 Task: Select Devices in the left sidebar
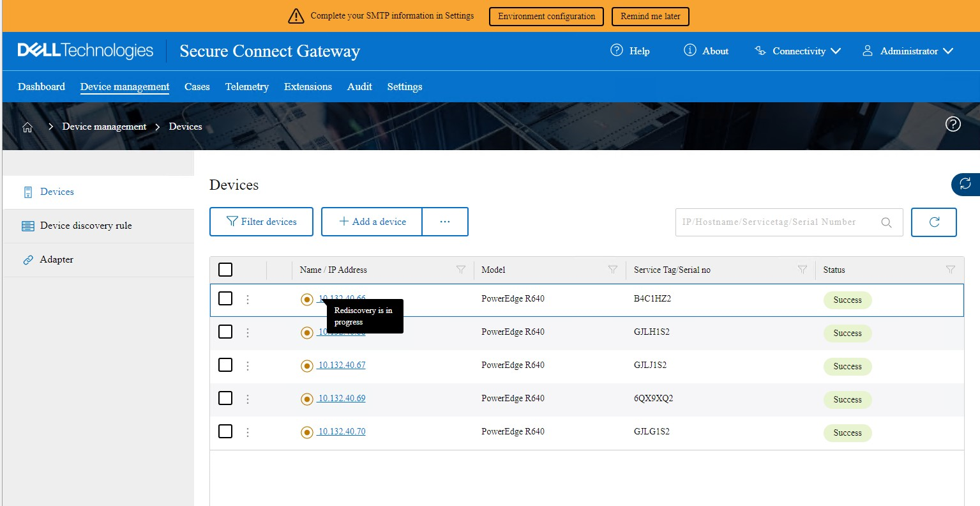[98, 192]
